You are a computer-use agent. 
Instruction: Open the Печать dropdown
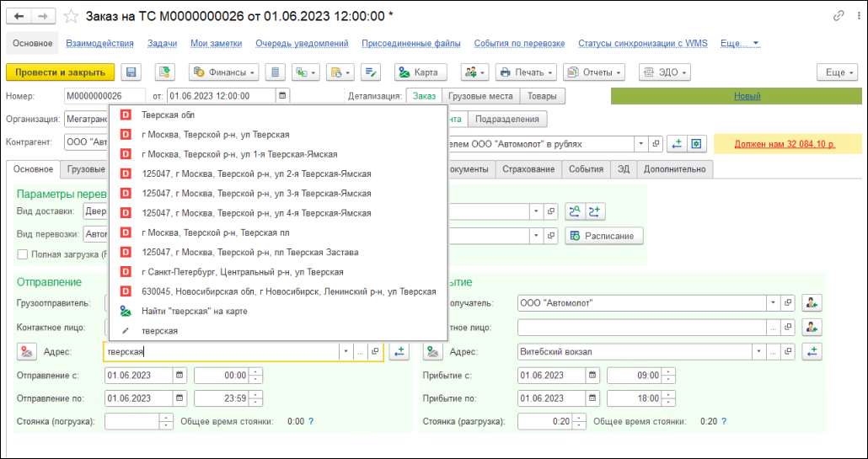click(x=526, y=72)
